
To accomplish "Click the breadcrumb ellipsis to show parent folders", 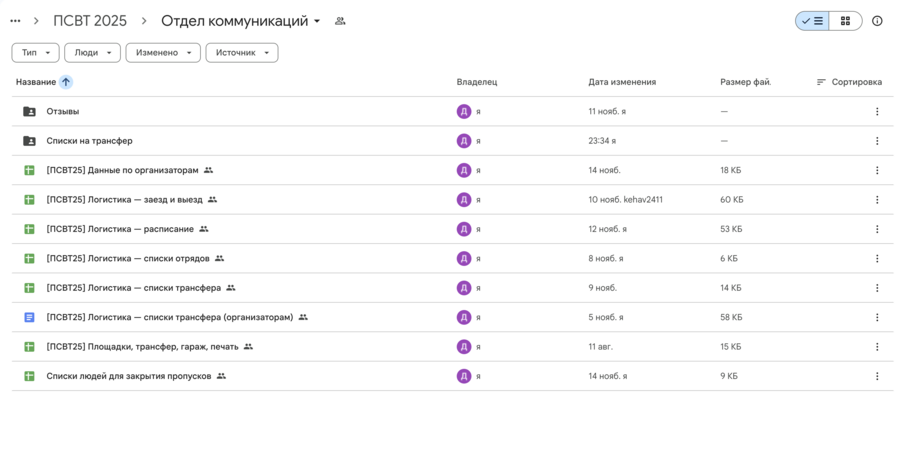I will pos(15,21).
